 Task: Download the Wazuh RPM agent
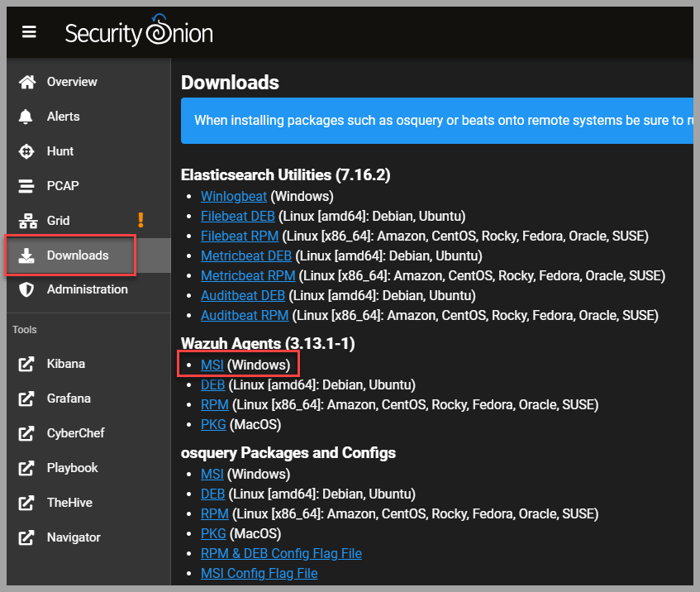click(x=215, y=405)
